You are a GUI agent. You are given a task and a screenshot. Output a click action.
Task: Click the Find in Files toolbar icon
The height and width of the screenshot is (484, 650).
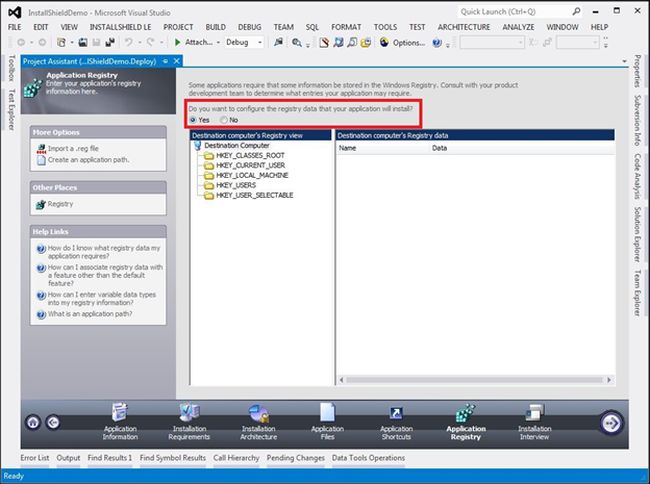coord(296,42)
